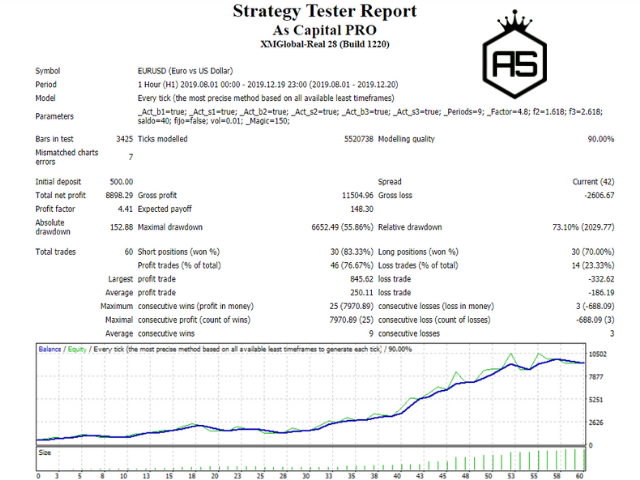
Task: Click 'consecutive wins (profit in money)' label
Action: pyautogui.click(x=196, y=306)
